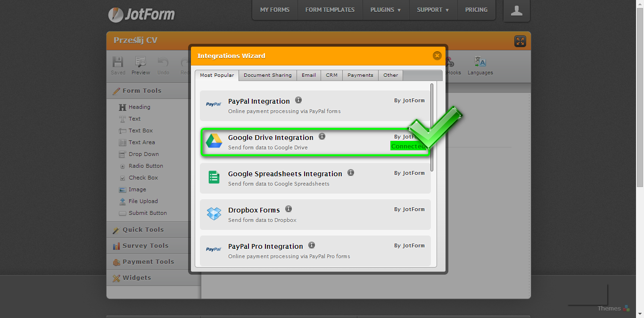Viewport: 644px width, 318px height.
Task: Click the PayPal Integration logo
Action: [214, 104]
